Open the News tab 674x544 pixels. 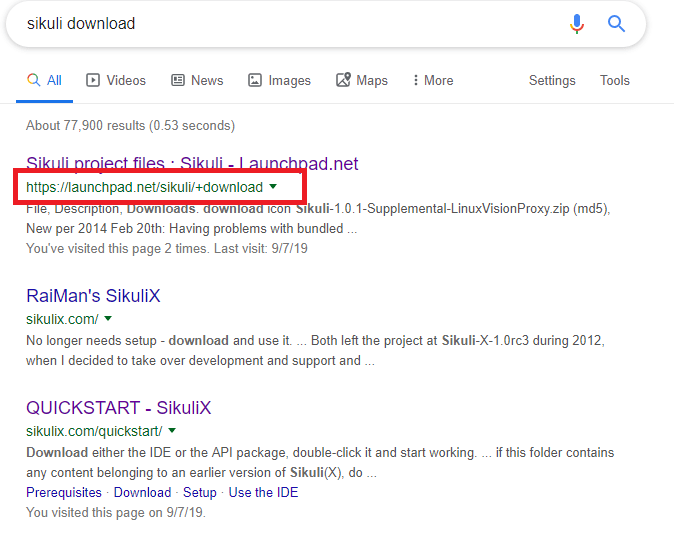197,80
